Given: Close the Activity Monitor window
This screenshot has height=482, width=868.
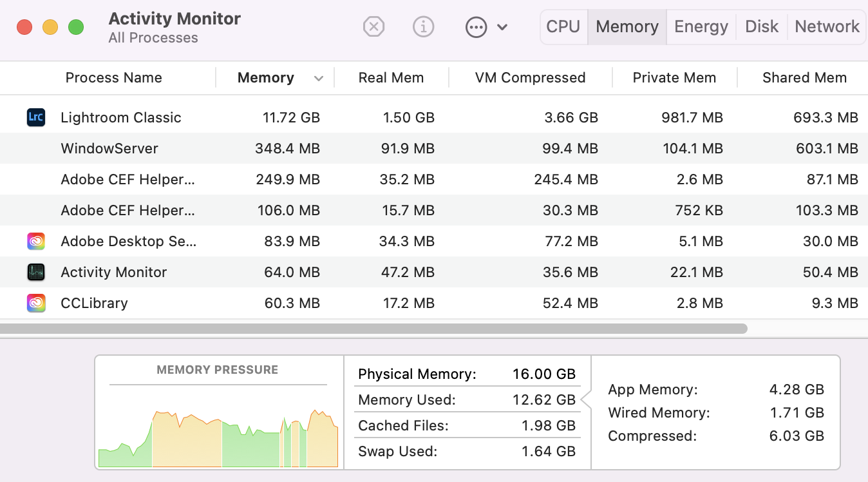Looking at the screenshot, I should (24, 27).
